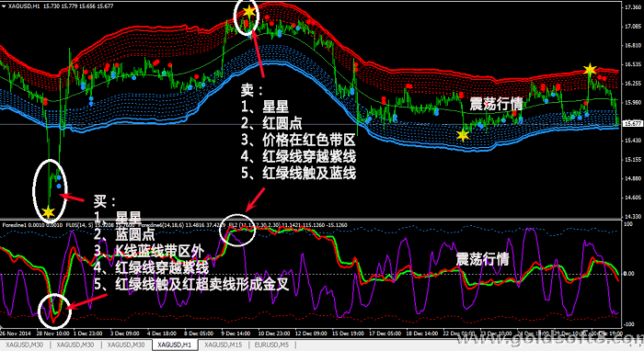Click the 0.00 level label on the oscillator axis
Image resolution: width=644 pixels, height=351 pixels.
628,274
